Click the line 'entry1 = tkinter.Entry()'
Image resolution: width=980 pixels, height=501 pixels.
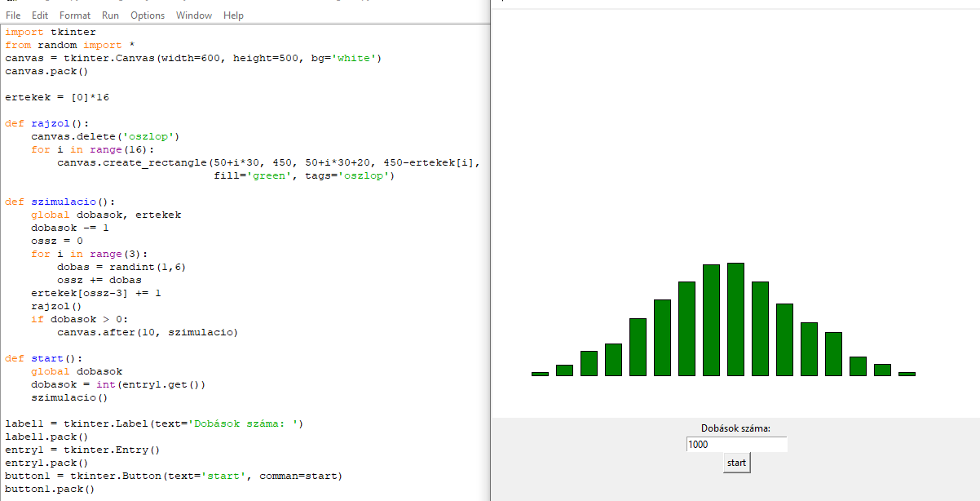83,450
